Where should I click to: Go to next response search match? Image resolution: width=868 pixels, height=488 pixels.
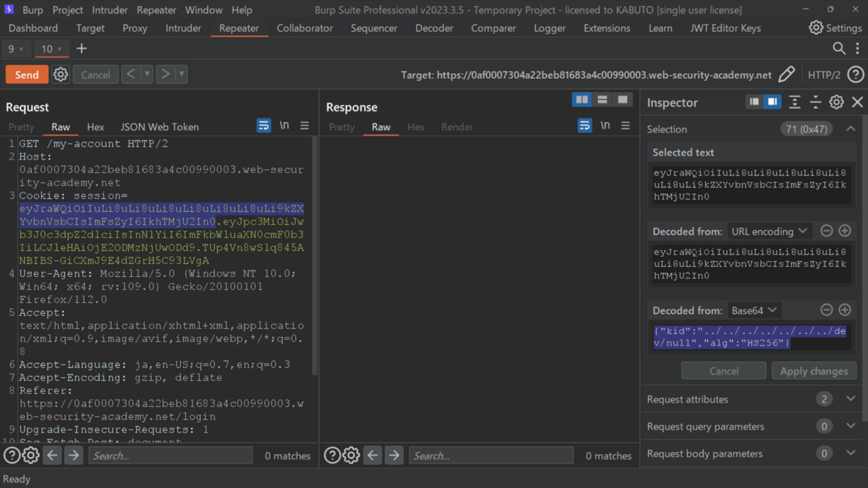pos(394,455)
